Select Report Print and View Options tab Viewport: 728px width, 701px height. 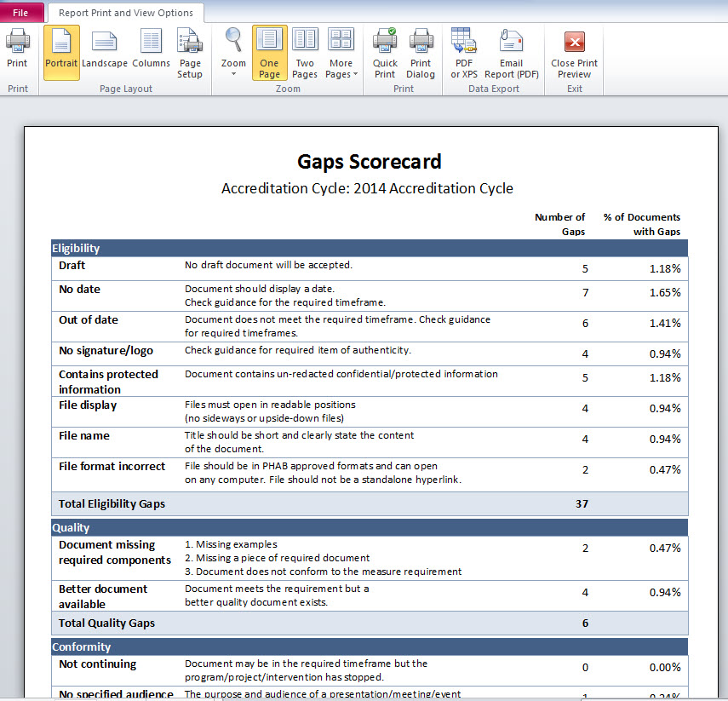(126, 13)
